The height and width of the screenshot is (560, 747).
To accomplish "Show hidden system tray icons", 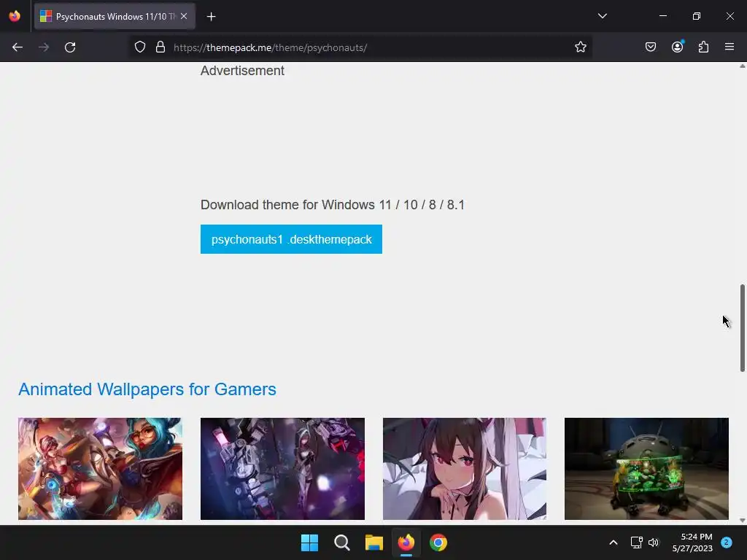I will (x=613, y=542).
